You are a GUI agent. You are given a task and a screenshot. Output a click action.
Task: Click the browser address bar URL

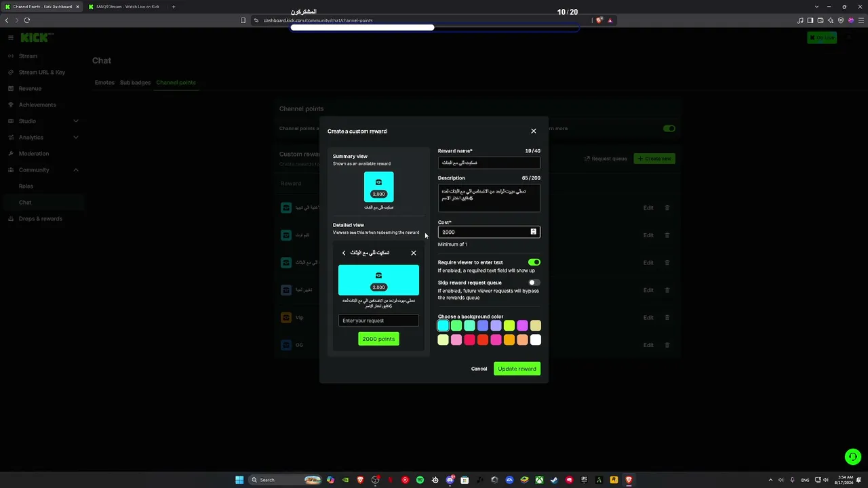coord(318,20)
